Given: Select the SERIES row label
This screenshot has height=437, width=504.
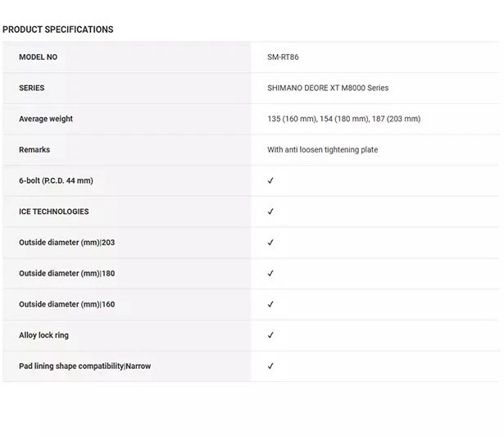Looking at the screenshot, I should [x=32, y=88].
